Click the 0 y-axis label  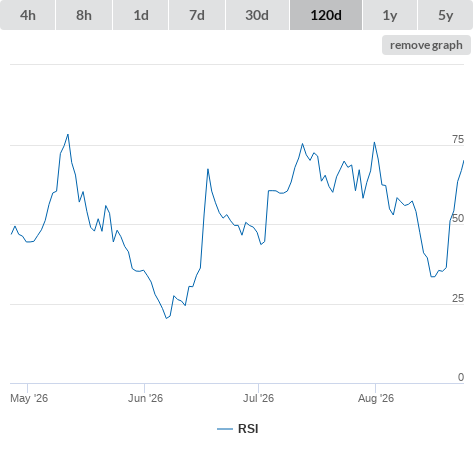point(461,377)
